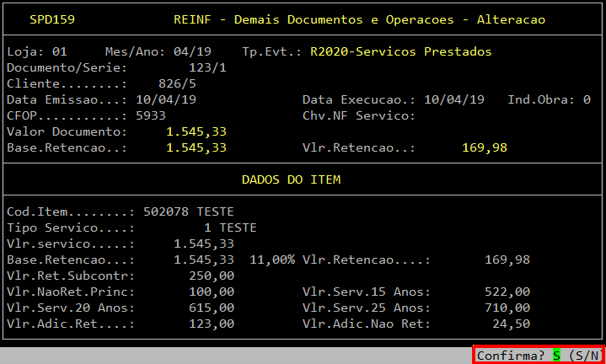Image resolution: width=606 pixels, height=364 pixels.
Task: Select the Valor Documento value 1.545,33
Action: point(196,132)
